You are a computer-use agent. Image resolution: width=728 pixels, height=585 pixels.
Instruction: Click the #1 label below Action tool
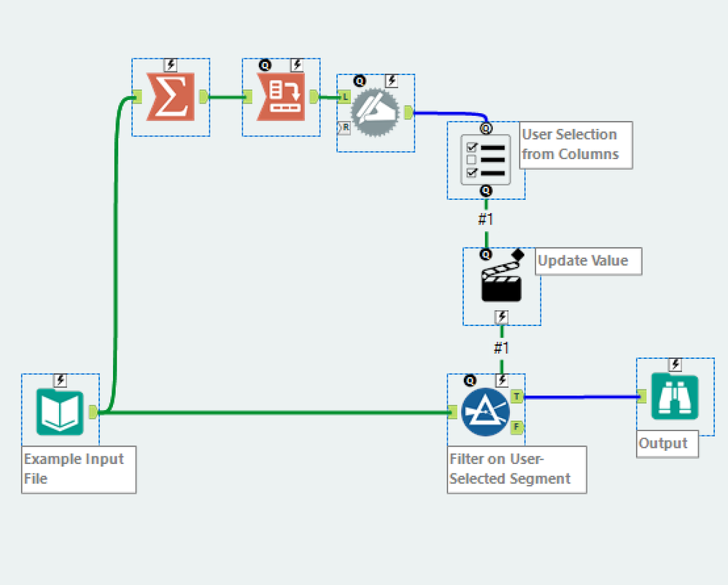[x=501, y=348]
